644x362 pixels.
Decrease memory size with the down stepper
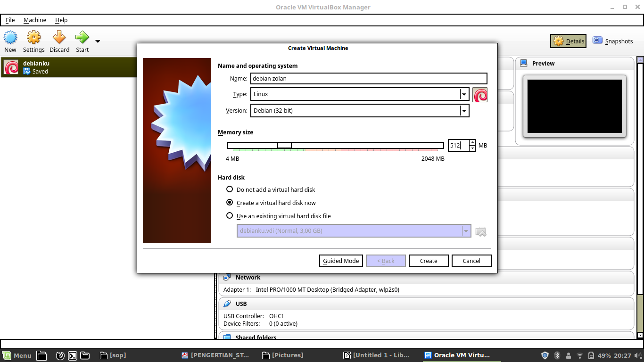pyautogui.click(x=472, y=148)
